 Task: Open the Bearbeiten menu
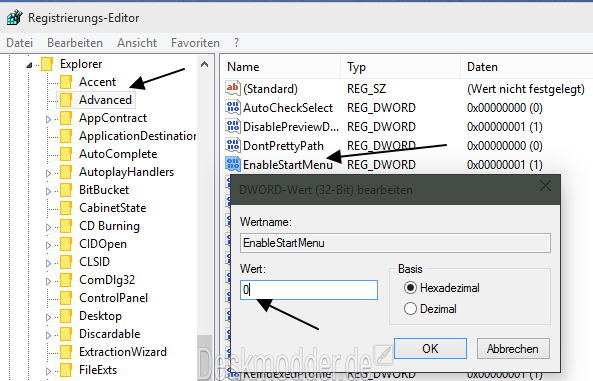75,43
